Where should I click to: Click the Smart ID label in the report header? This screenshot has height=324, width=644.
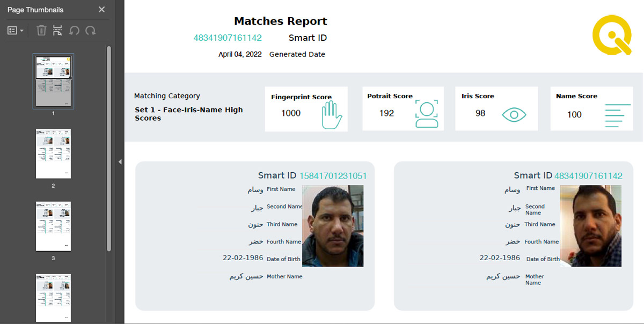coord(308,38)
